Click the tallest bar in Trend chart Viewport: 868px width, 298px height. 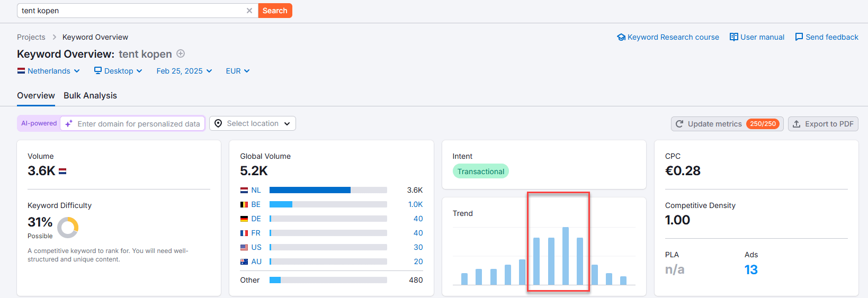[566, 256]
